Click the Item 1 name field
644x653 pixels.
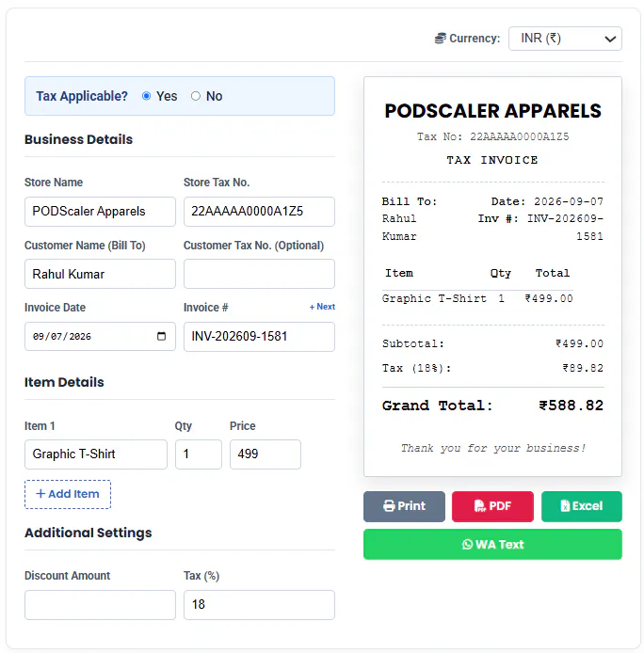point(96,454)
